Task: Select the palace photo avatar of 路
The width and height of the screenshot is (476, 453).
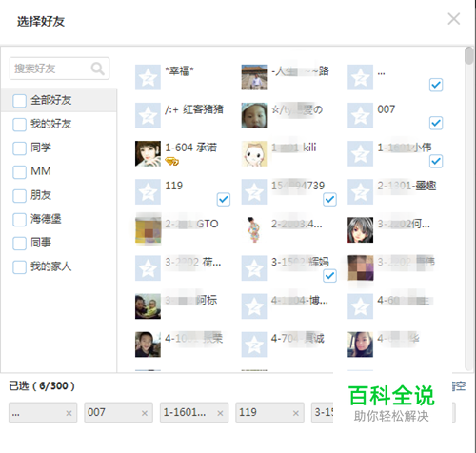Action: tap(254, 77)
